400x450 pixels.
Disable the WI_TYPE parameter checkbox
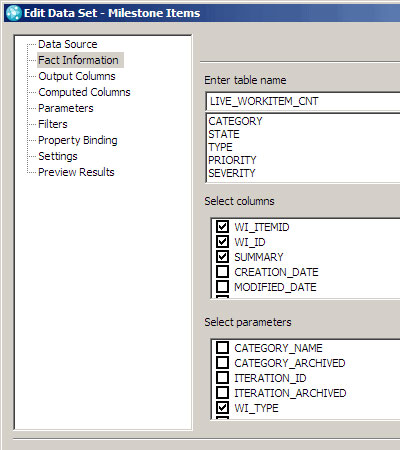(222, 407)
